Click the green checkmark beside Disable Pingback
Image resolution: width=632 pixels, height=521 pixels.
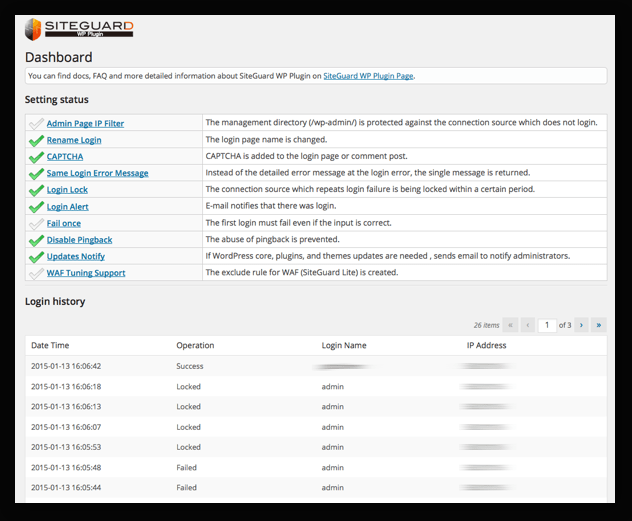point(36,240)
